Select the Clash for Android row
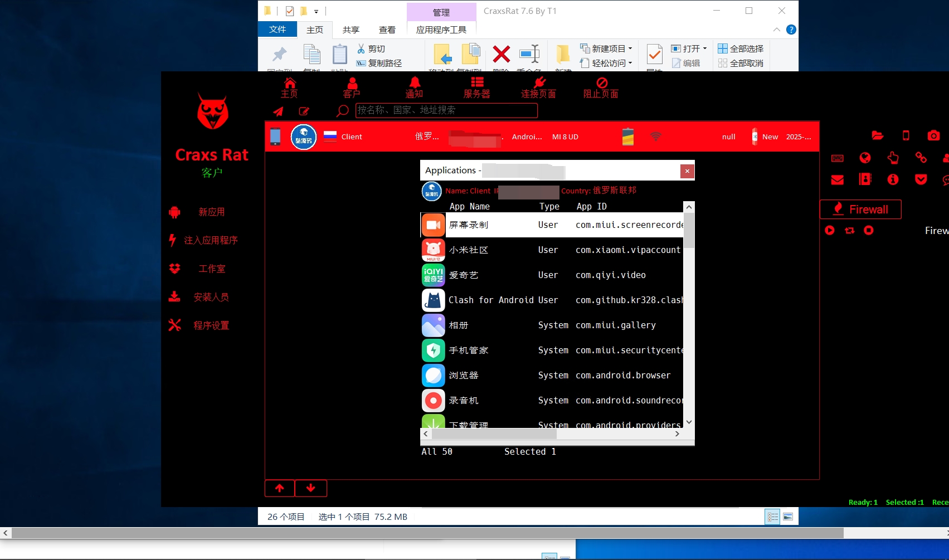The width and height of the screenshot is (949, 560). 552,300
